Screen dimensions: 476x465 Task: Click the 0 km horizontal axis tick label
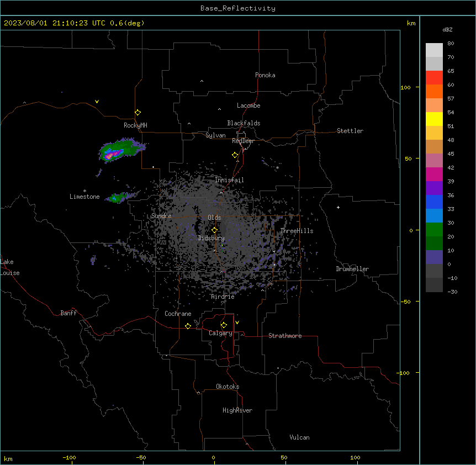[x=213, y=457]
